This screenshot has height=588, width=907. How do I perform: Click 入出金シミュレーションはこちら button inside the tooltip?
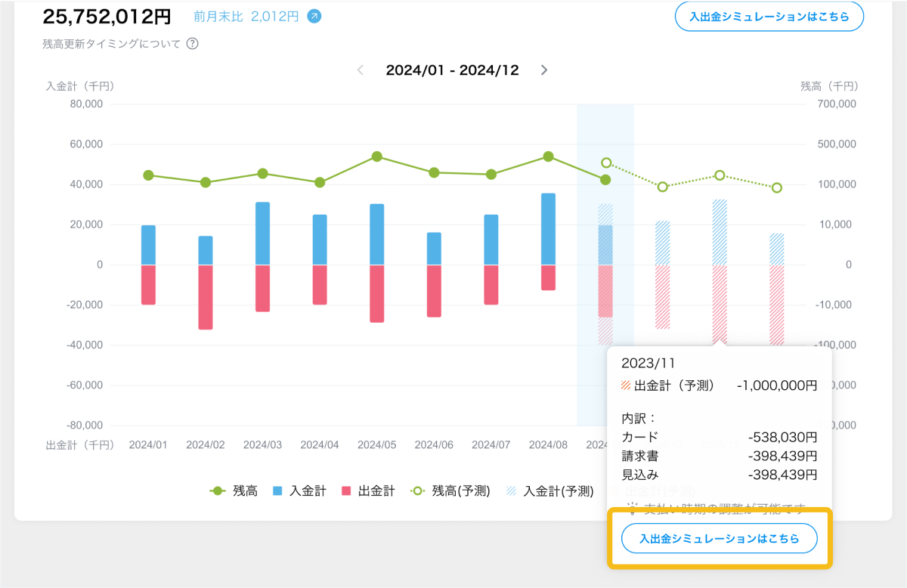click(x=719, y=539)
